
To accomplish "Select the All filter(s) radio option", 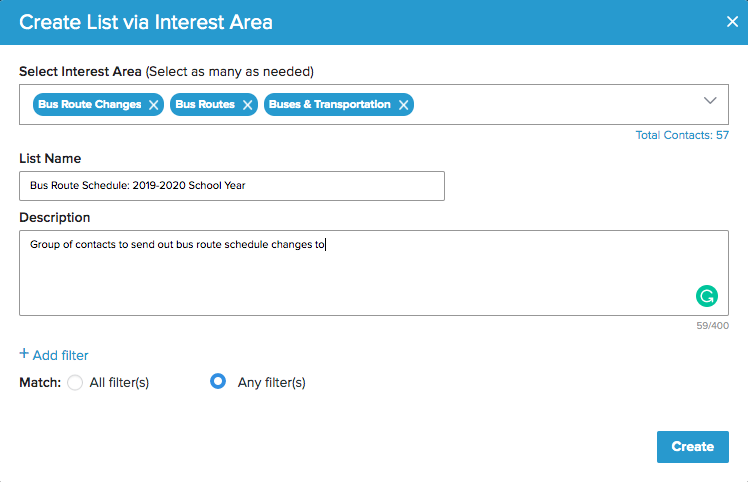I will coord(75,382).
